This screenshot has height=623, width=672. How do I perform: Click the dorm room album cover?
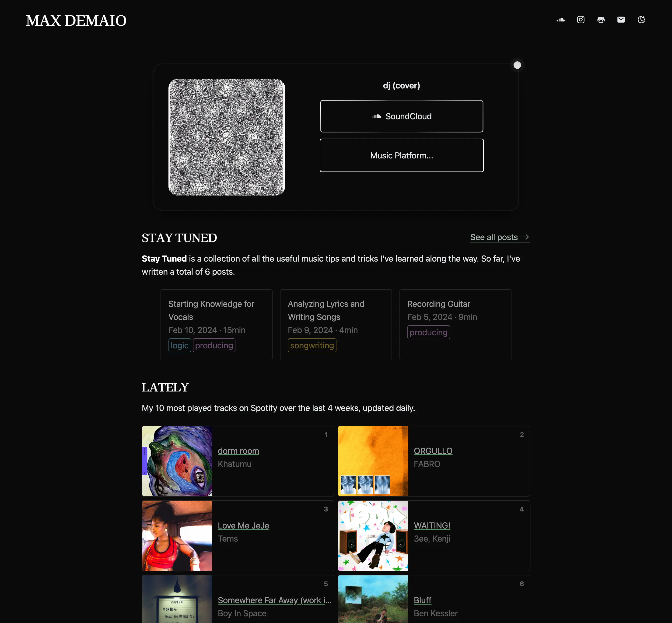point(177,461)
